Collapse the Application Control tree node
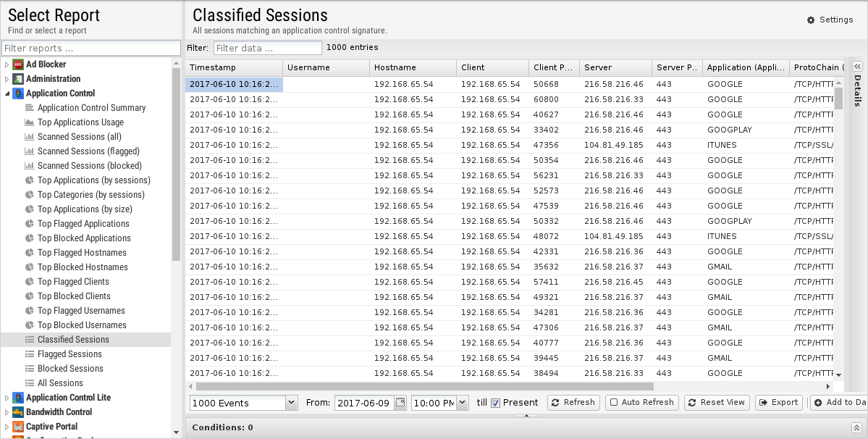 pos(7,93)
